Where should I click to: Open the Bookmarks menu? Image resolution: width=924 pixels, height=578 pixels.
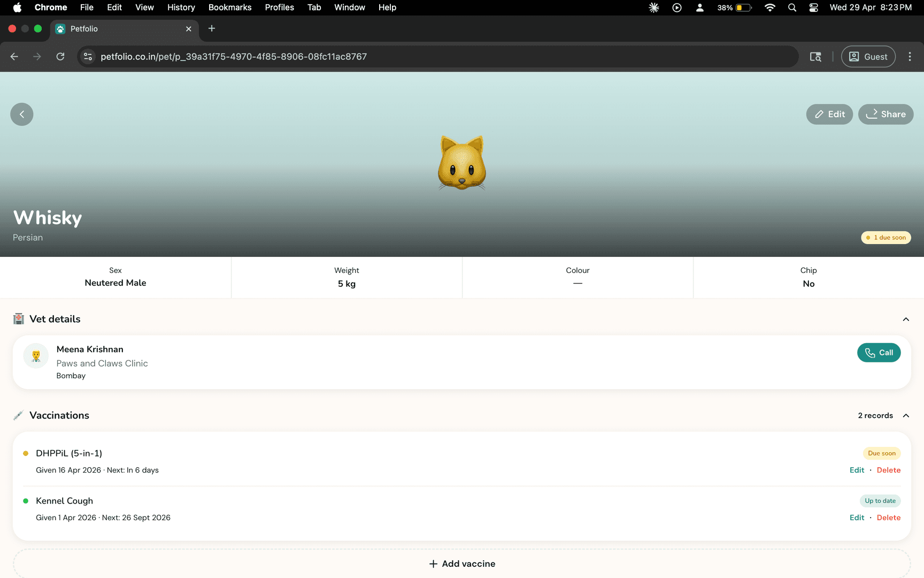(x=230, y=7)
